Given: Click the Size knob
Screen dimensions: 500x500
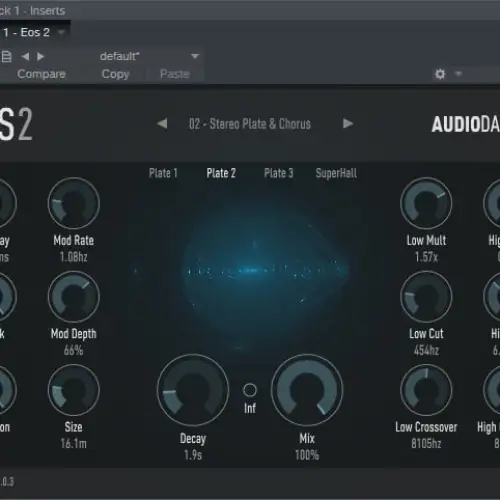Looking at the screenshot, I should [x=74, y=390].
